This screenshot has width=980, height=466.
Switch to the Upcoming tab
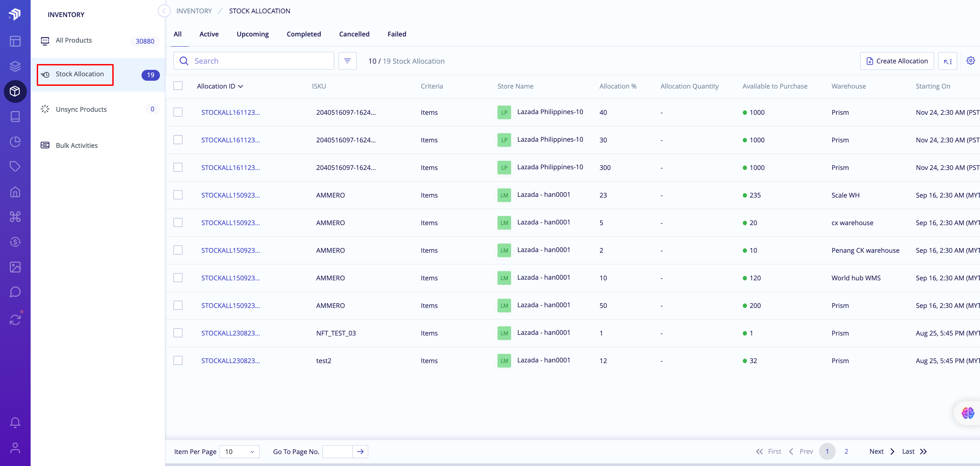click(x=252, y=34)
